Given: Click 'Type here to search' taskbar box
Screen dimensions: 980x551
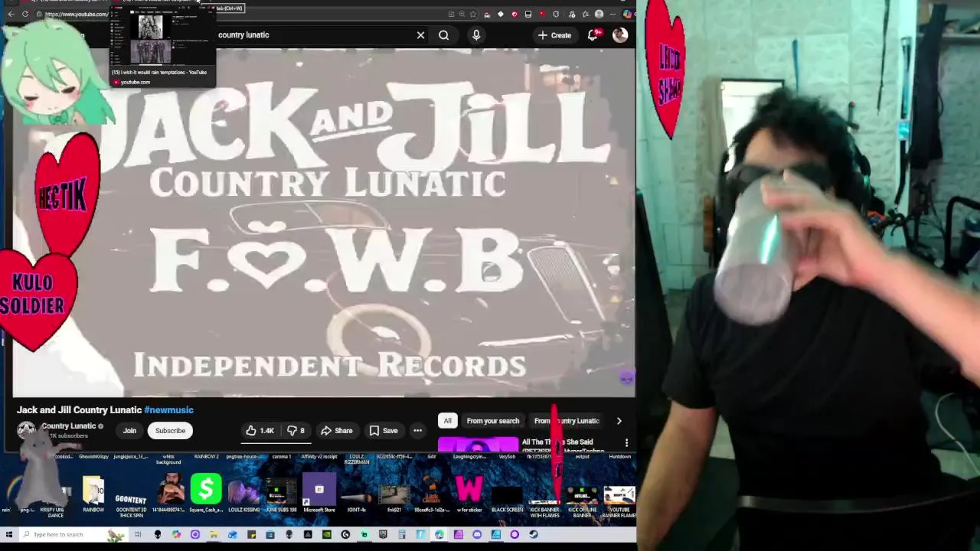Looking at the screenshot, I should (x=73, y=534).
